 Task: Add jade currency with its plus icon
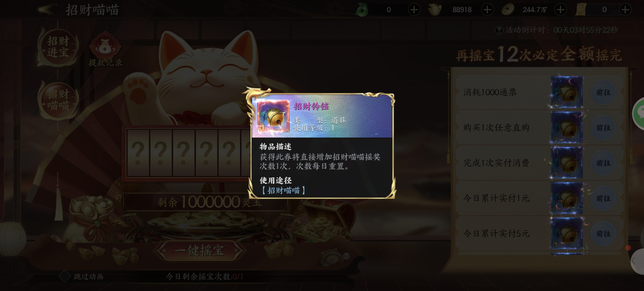(x=414, y=10)
